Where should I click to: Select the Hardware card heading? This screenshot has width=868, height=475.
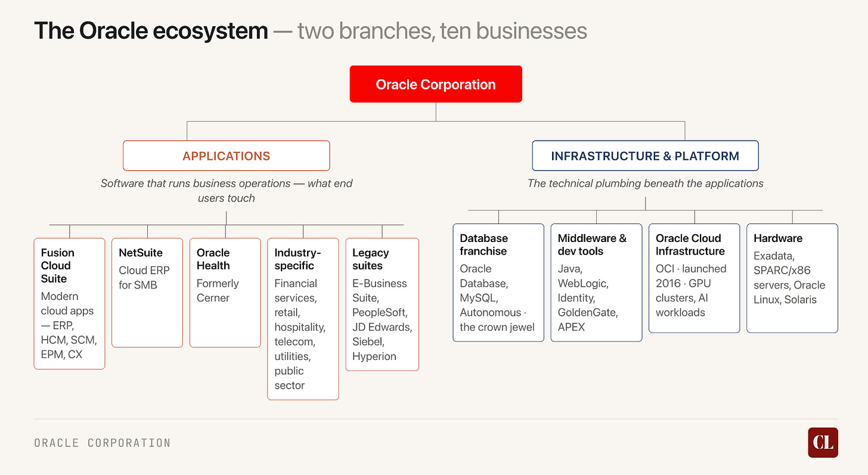click(778, 238)
